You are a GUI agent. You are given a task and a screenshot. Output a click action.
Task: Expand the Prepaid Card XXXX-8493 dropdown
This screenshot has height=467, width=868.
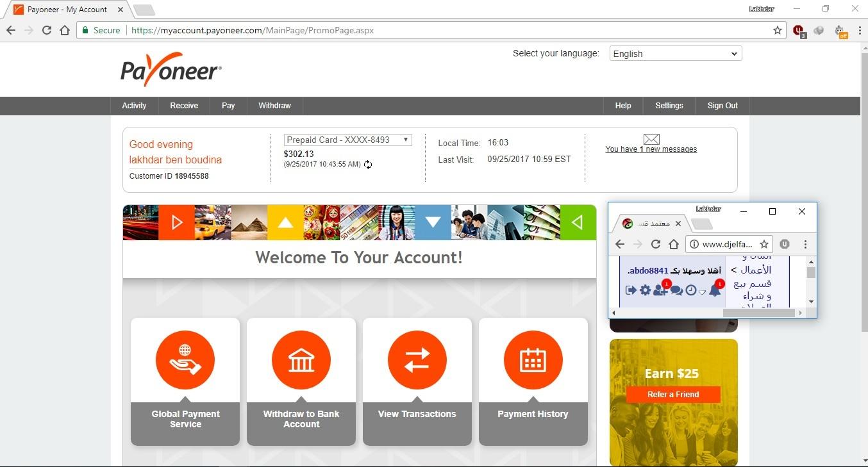click(x=348, y=140)
